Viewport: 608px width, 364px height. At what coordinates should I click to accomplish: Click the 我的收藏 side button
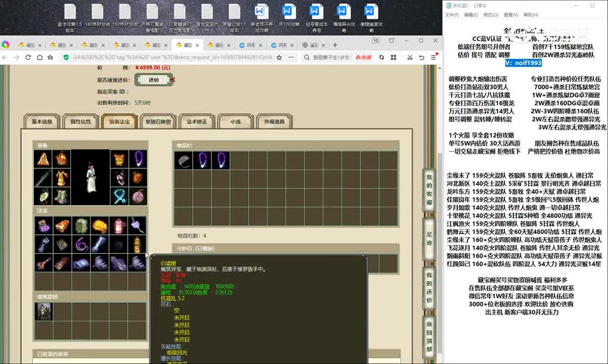[429, 190]
